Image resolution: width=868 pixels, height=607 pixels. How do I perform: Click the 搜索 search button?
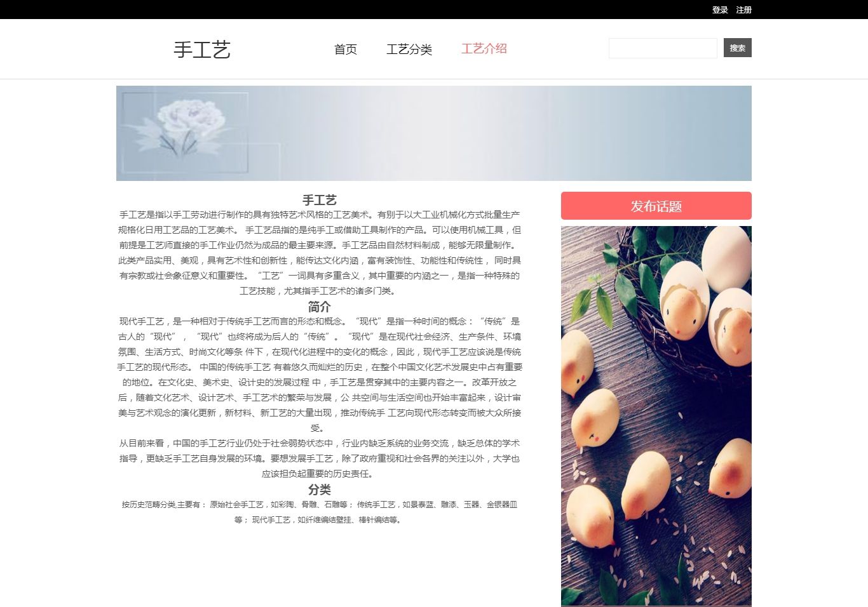pos(738,48)
